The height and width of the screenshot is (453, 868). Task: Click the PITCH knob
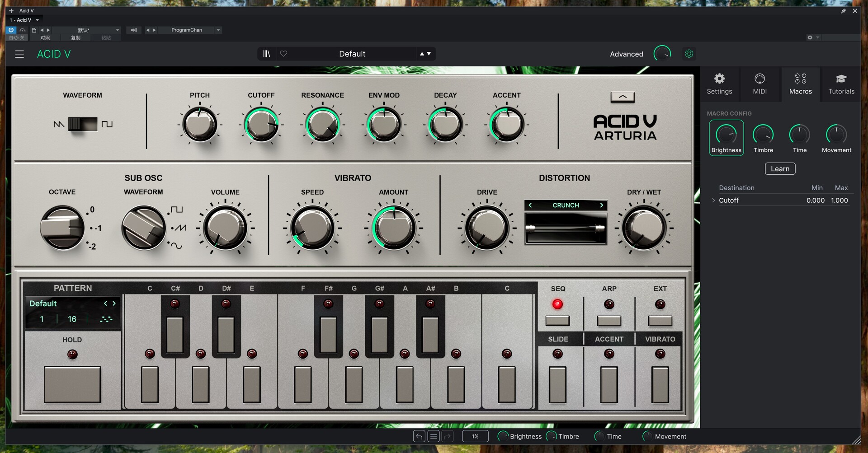199,125
